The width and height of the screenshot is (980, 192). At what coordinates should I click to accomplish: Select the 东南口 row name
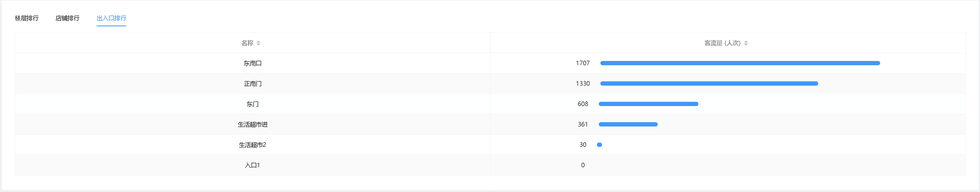253,63
